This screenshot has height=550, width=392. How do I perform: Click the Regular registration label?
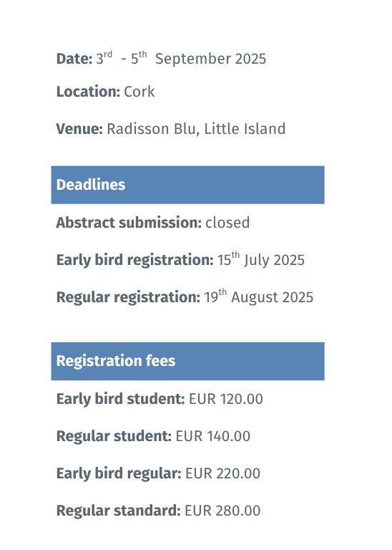click(x=128, y=297)
